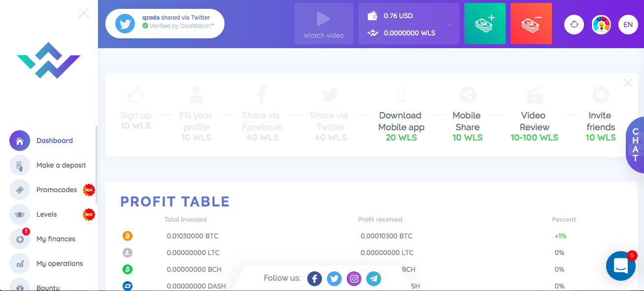Click the My operations graph icon

click(19, 263)
